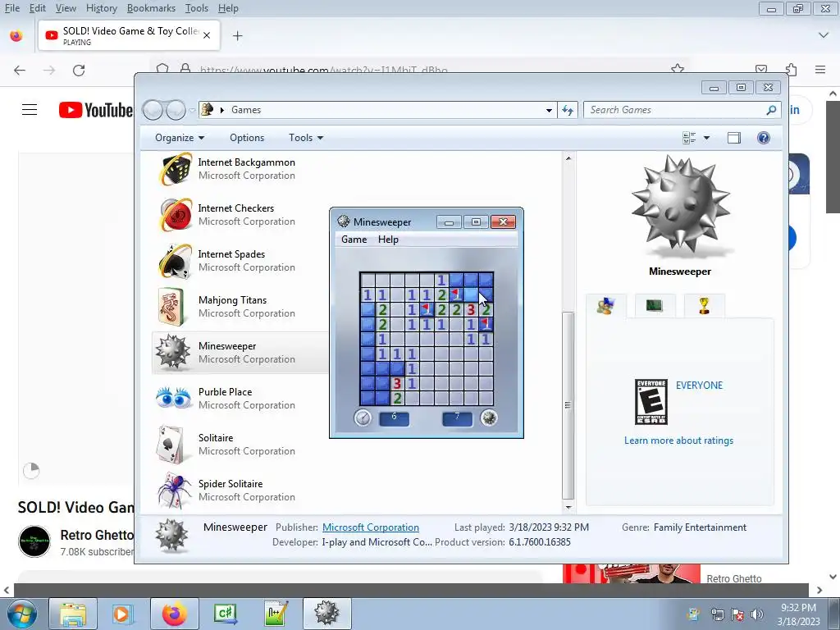The width and height of the screenshot is (840, 630).
Task: Click the Retro Ghetto channel name
Action: [97, 535]
